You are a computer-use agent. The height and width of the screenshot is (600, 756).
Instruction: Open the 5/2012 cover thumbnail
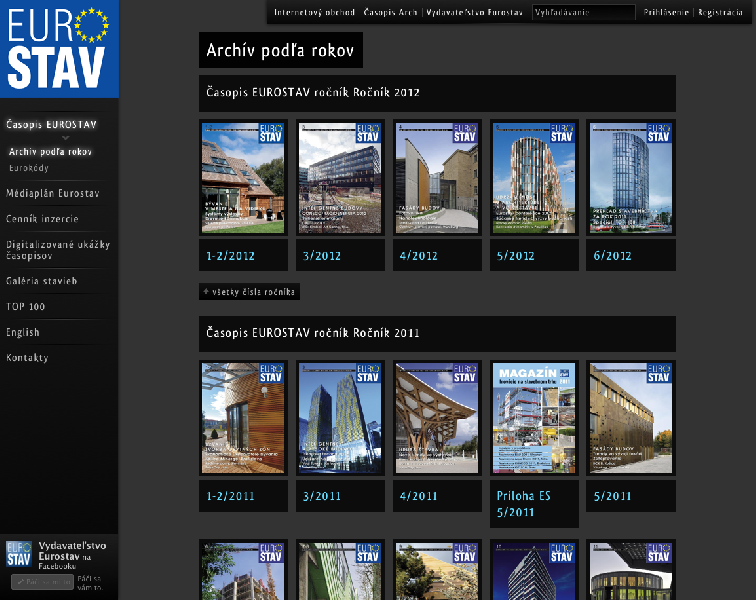tap(534, 177)
